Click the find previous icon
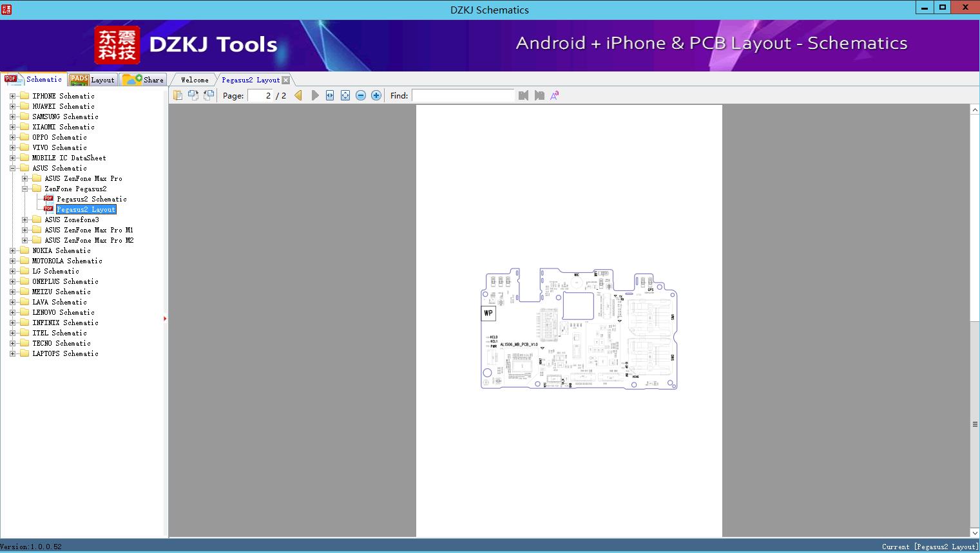The height and width of the screenshot is (553, 980). click(523, 95)
